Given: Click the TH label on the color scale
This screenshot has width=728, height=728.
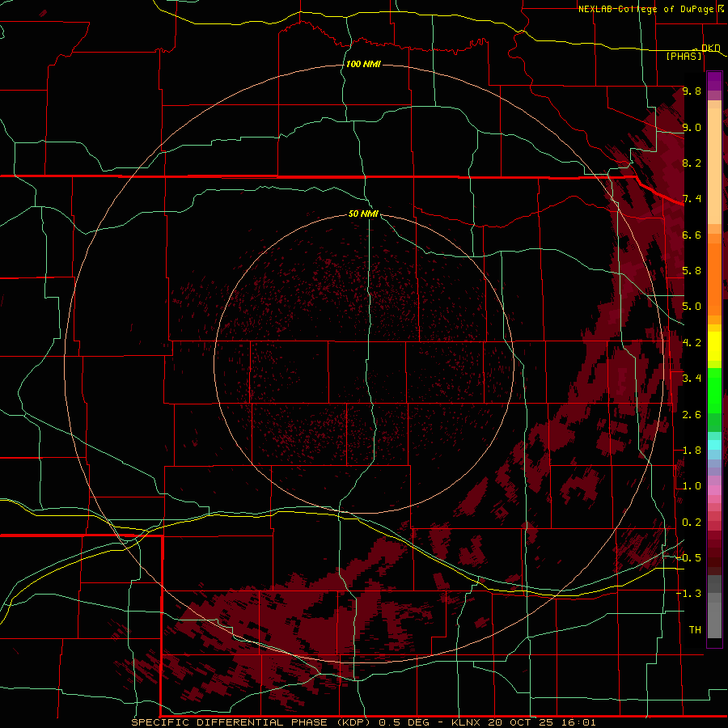Looking at the screenshot, I should 695,630.
